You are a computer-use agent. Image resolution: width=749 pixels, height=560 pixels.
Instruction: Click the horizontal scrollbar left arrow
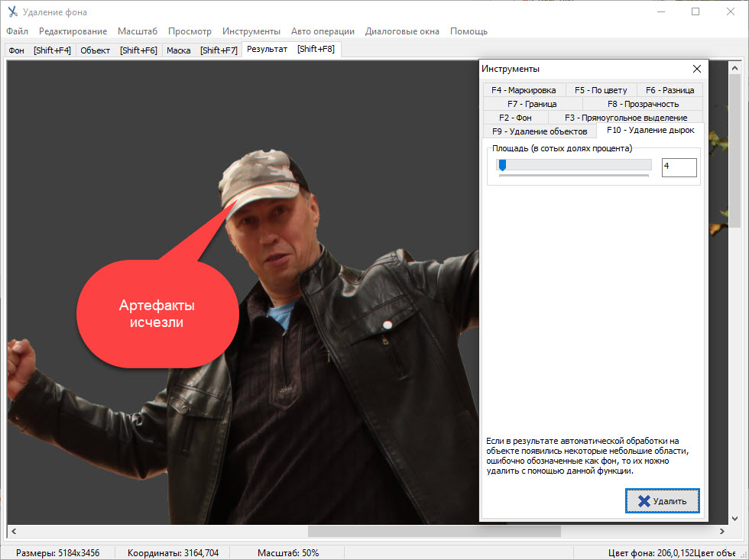pos(14,532)
